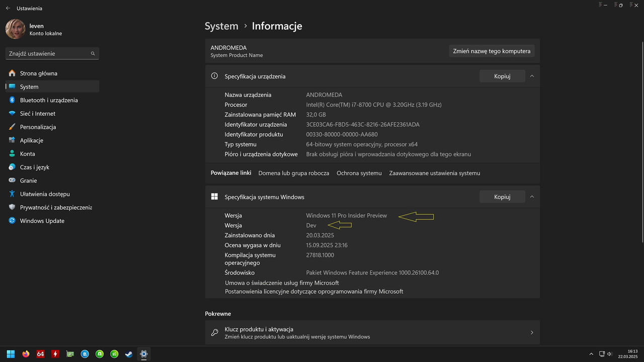Select OS build value 27818.1000
Viewport: 644px width, 362px height.
(320, 255)
